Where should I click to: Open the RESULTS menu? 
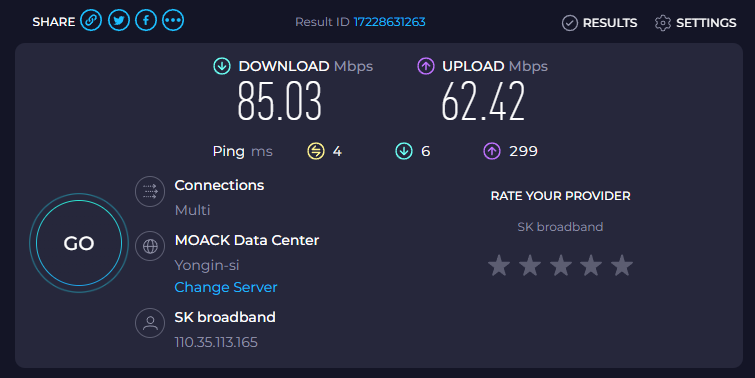[599, 23]
